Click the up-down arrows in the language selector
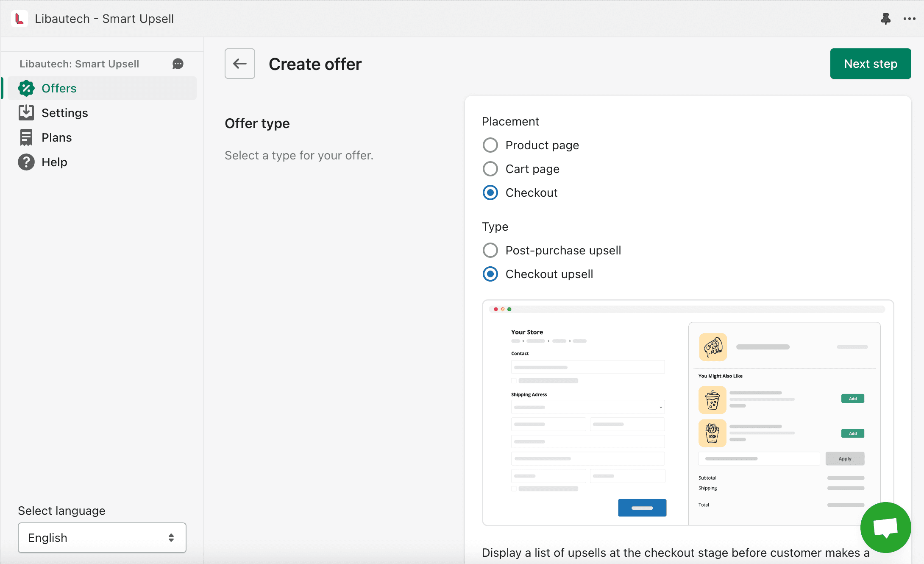This screenshot has height=564, width=924. pos(171,538)
